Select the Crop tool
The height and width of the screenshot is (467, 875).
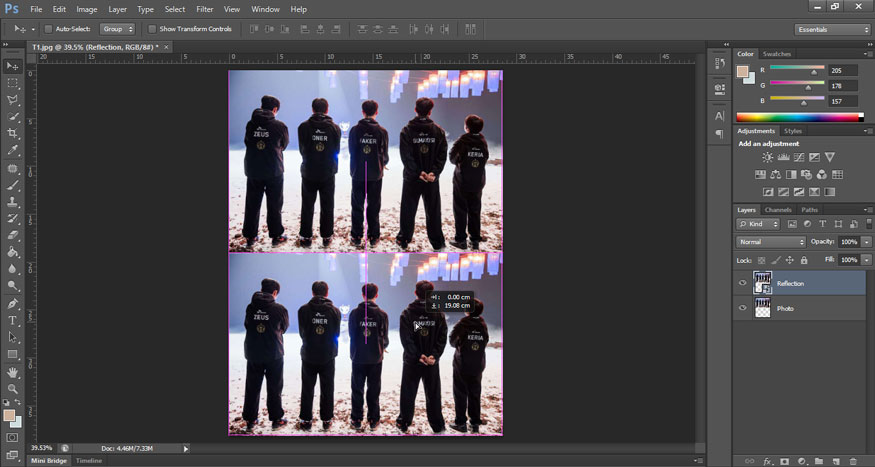tap(13, 133)
